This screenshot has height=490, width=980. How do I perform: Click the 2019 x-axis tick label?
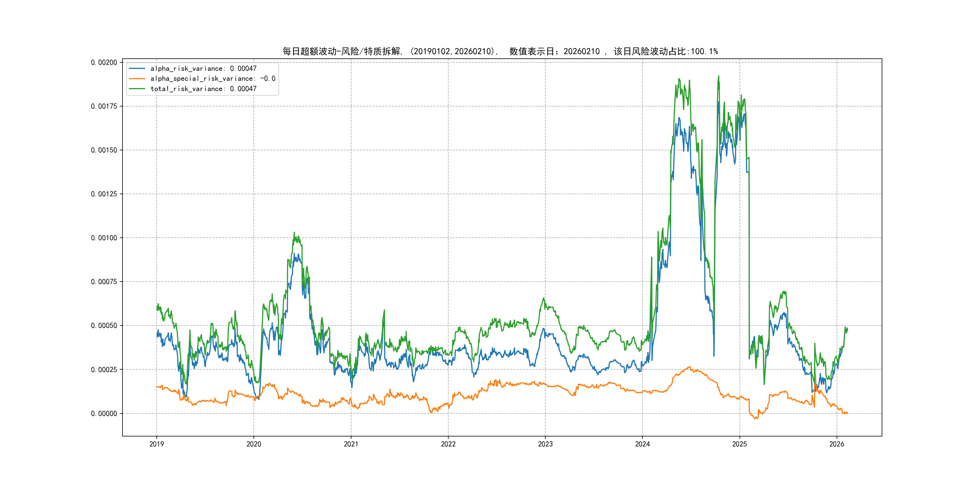click(156, 444)
